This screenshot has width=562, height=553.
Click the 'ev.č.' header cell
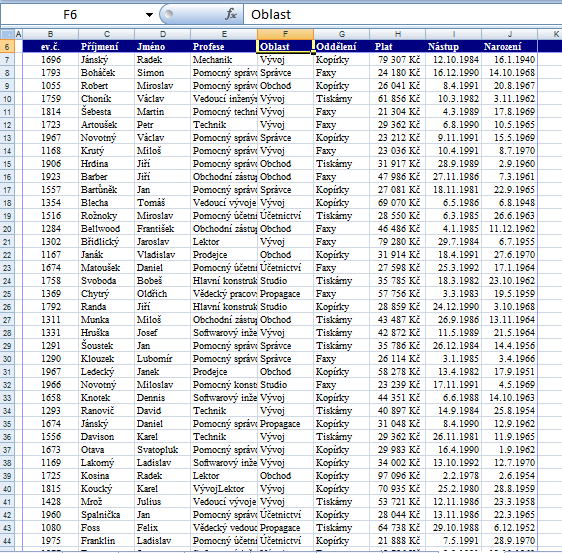[50, 47]
